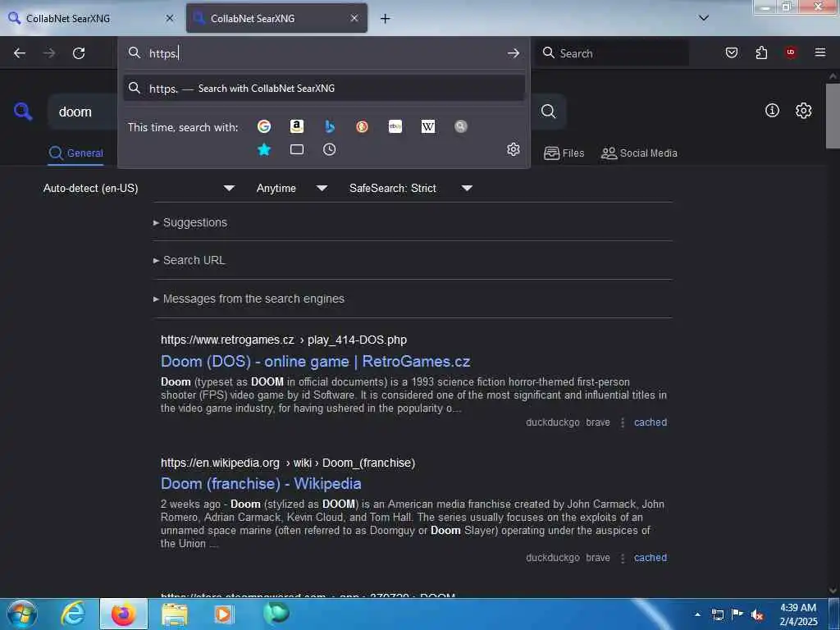Open Windows Media Player on the taskbar
Viewport: 840px width, 630px height.
(x=224, y=614)
